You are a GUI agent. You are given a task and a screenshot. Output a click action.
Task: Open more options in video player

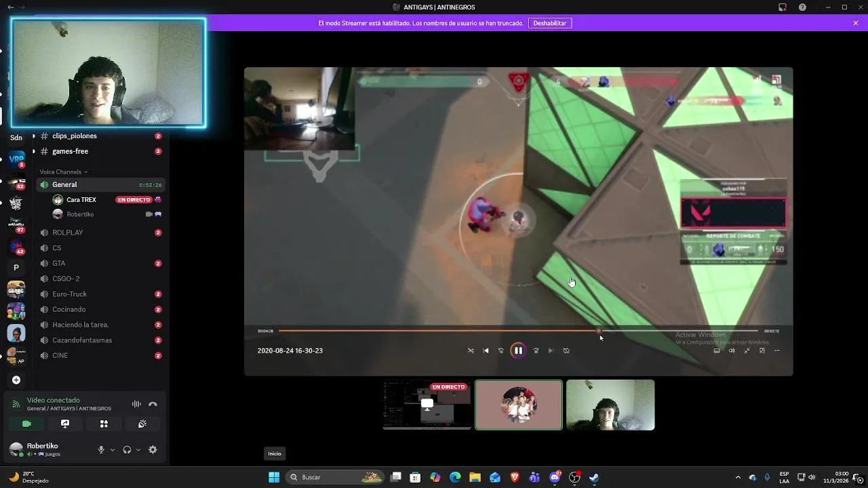(777, 350)
